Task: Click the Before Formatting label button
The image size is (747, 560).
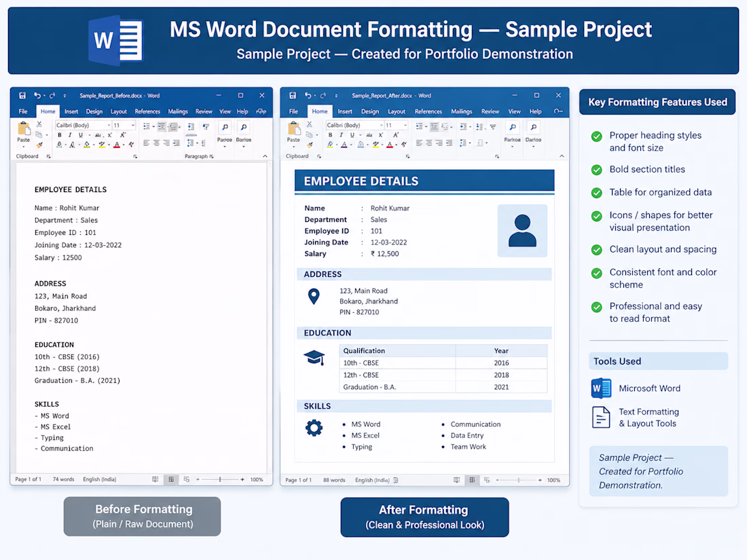Action: click(x=143, y=517)
